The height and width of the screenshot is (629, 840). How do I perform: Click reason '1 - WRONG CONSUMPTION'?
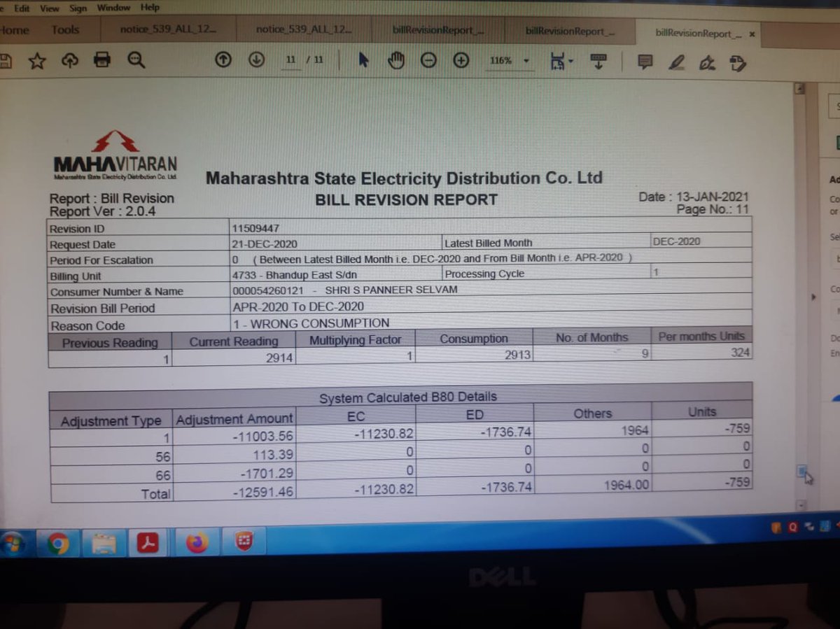pyautogui.click(x=311, y=323)
